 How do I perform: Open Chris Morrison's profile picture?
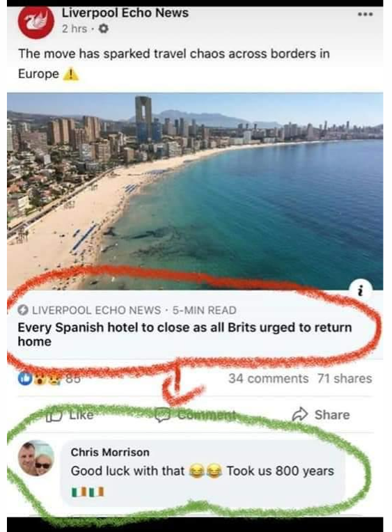[x=36, y=458]
